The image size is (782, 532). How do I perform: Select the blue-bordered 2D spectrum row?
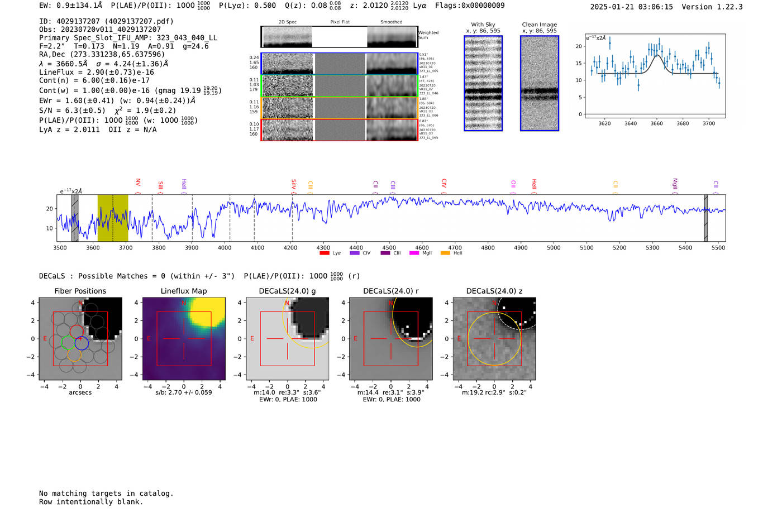(x=340, y=64)
